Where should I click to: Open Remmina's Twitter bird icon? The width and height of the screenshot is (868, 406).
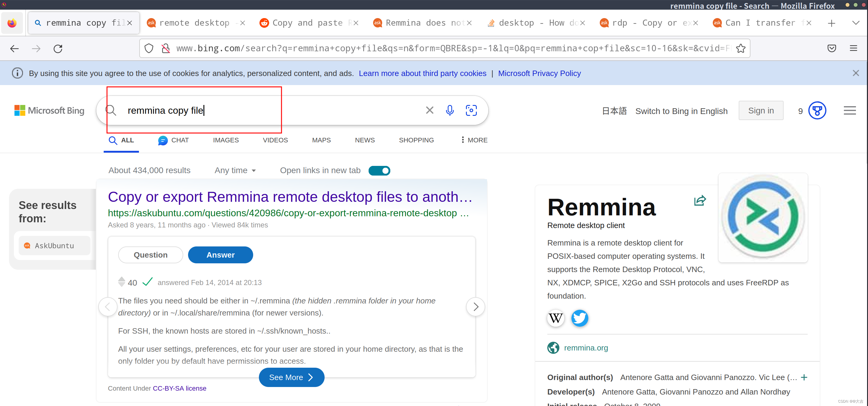pos(580,318)
